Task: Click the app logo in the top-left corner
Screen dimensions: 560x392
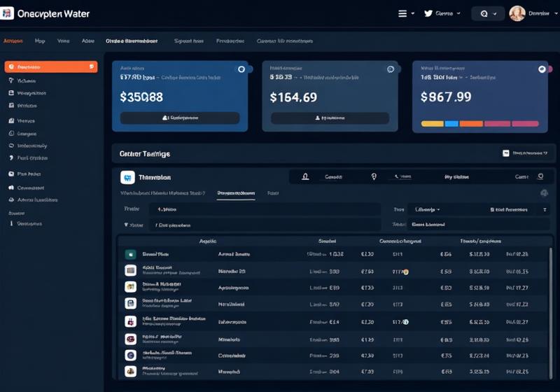Action: (x=7, y=13)
